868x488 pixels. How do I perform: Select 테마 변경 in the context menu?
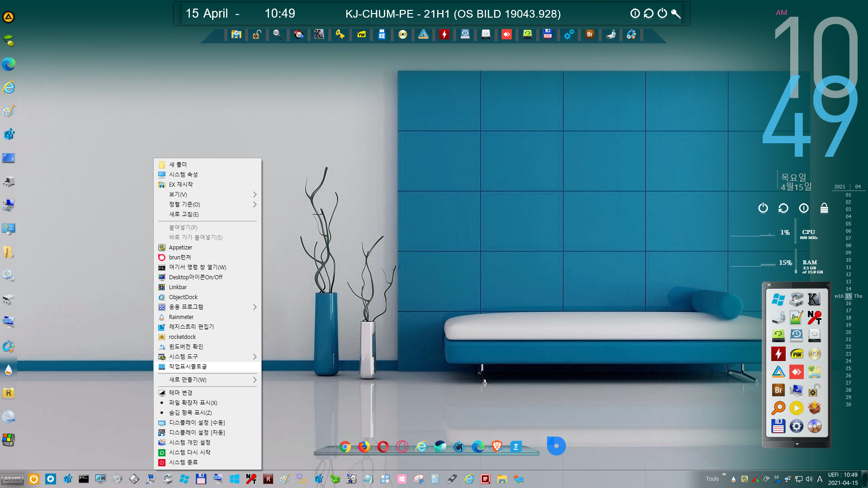click(x=208, y=393)
